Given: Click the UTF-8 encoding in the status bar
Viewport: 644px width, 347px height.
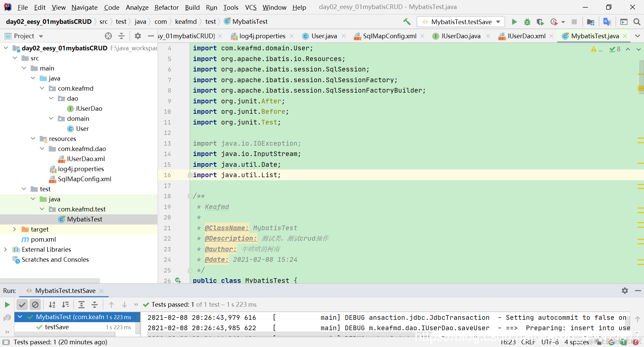Looking at the screenshot, I should coord(550,342).
